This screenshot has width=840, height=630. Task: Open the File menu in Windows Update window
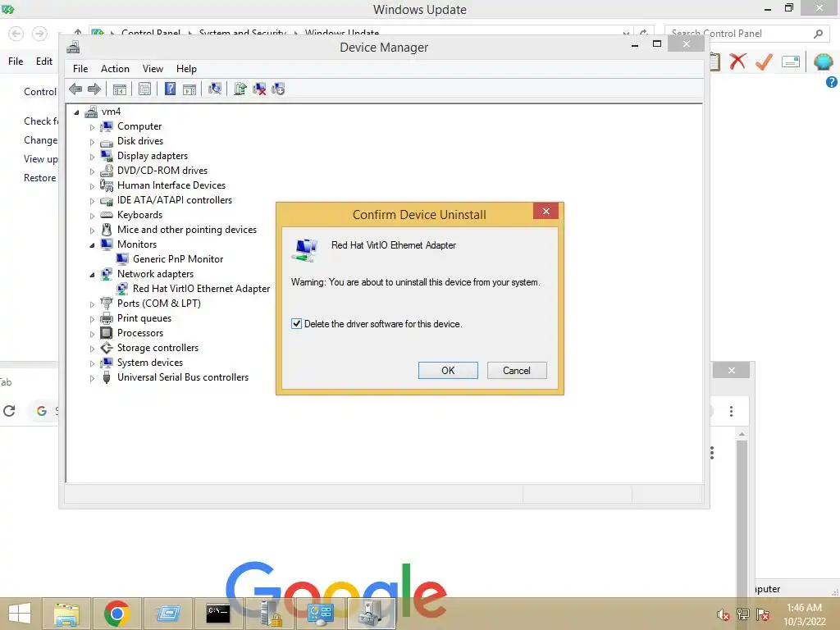[16, 61]
